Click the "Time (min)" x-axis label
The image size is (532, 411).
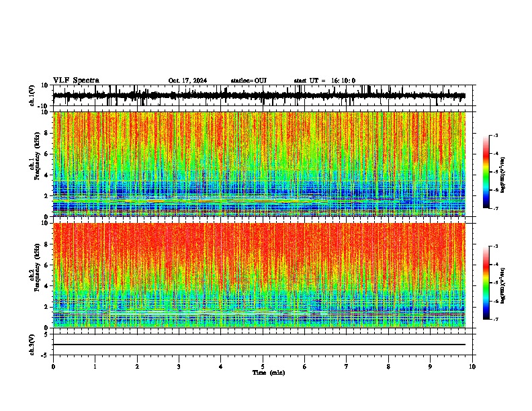click(x=269, y=373)
